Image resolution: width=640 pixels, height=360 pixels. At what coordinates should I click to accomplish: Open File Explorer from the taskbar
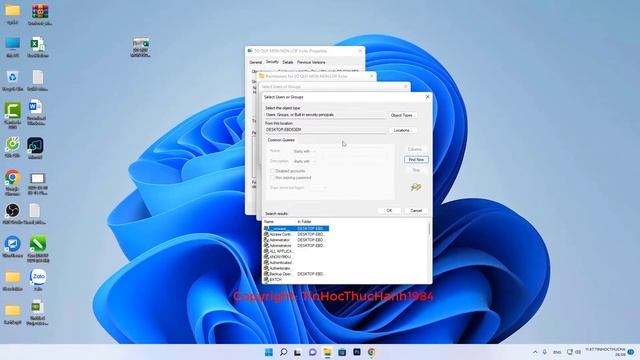click(327, 352)
